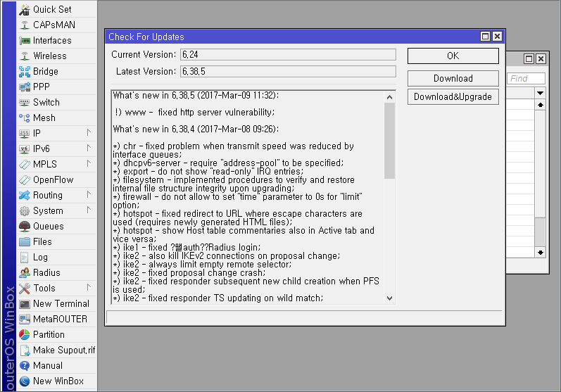Click the Interfaces card icon
Image resolution: width=561 pixels, height=392 pixels.
coord(25,40)
